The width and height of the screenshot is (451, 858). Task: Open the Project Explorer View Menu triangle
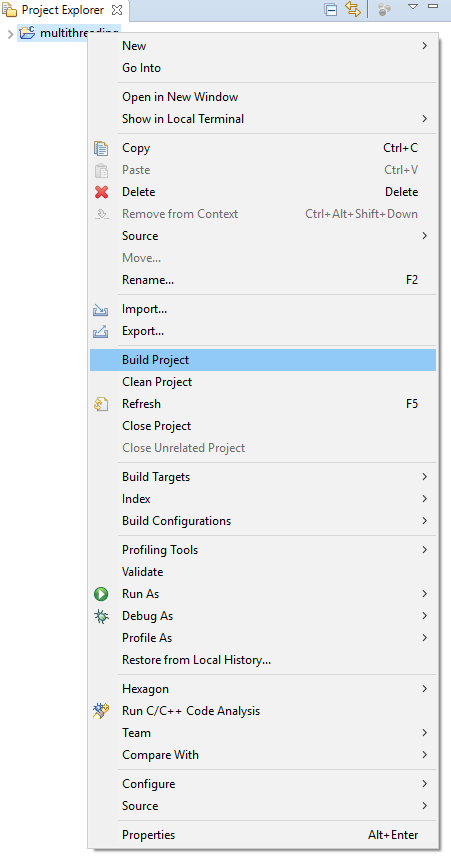(413, 7)
